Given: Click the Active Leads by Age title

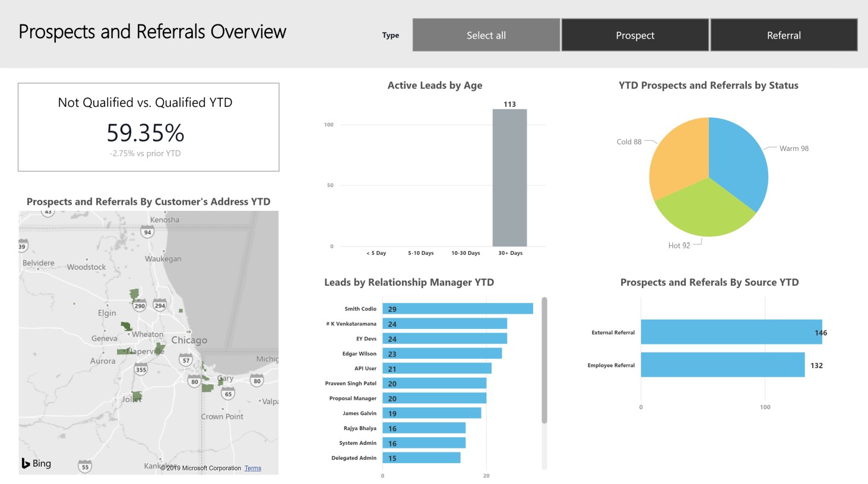Looking at the screenshot, I should tap(435, 86).
